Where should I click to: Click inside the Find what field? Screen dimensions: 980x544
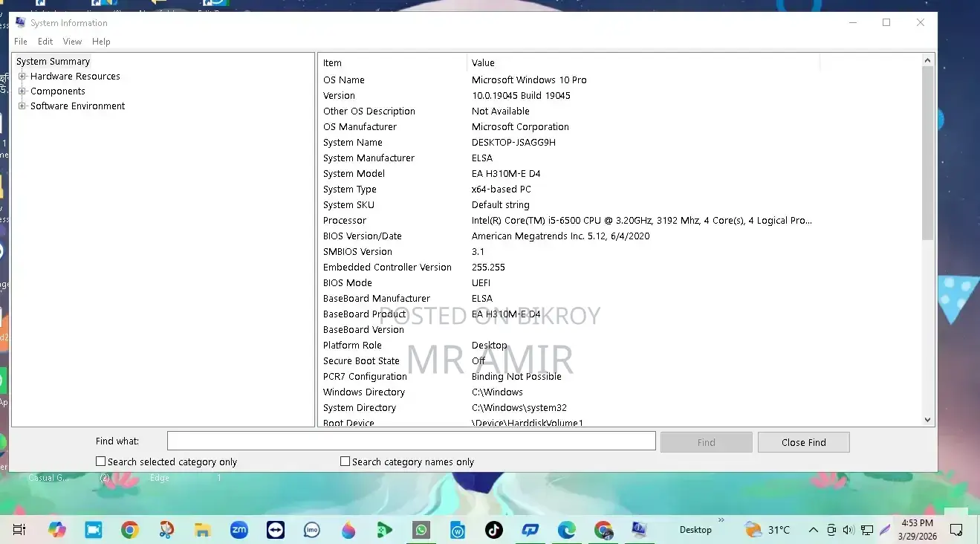click(x=411, y=441)
